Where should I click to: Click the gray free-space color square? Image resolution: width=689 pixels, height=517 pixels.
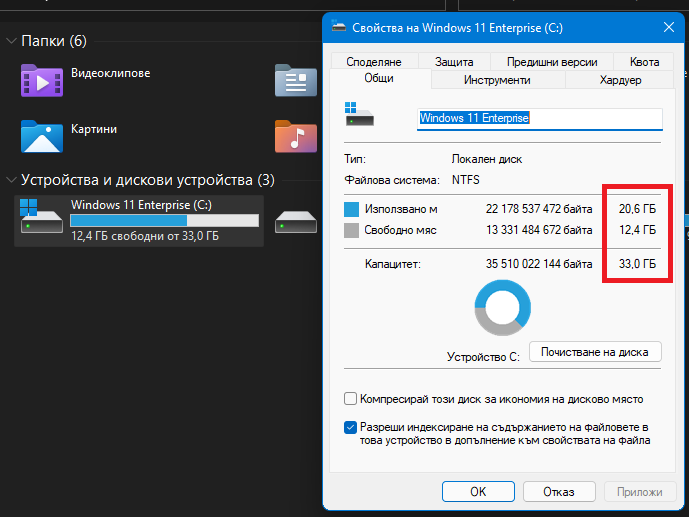351,230
